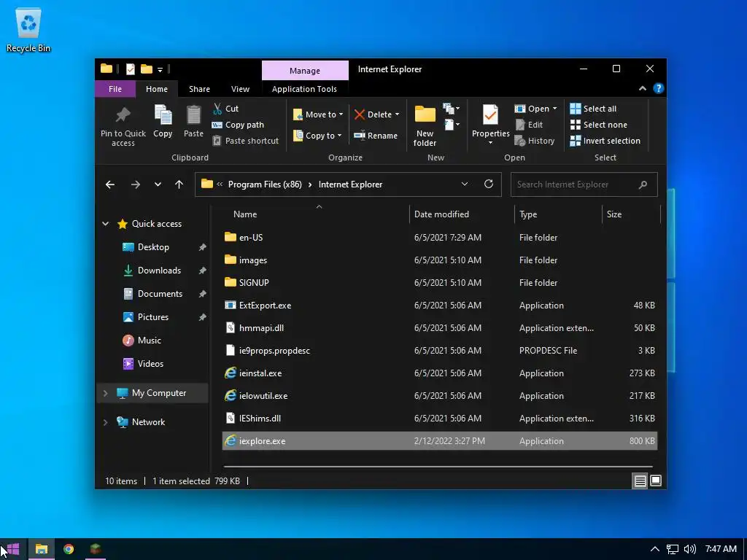Sort by the Type column header
This screenshot has width=747, height=560.
528,214
